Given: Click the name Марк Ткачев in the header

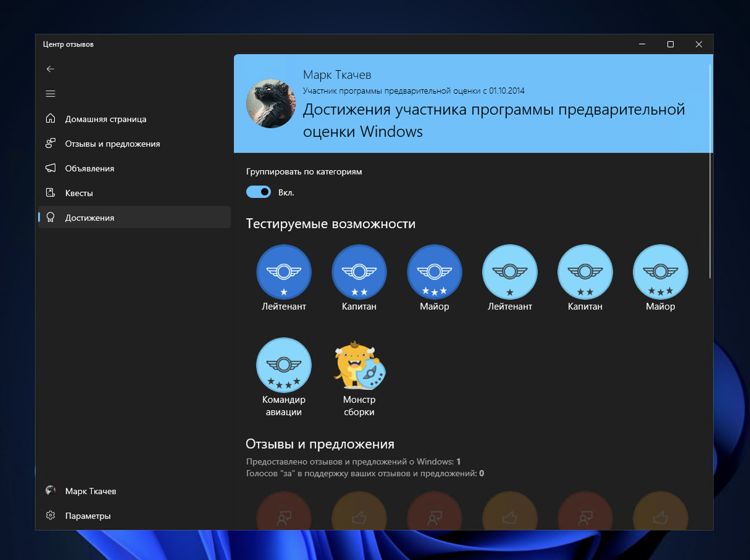Looking at the screenshot, I should click(337, 75).
